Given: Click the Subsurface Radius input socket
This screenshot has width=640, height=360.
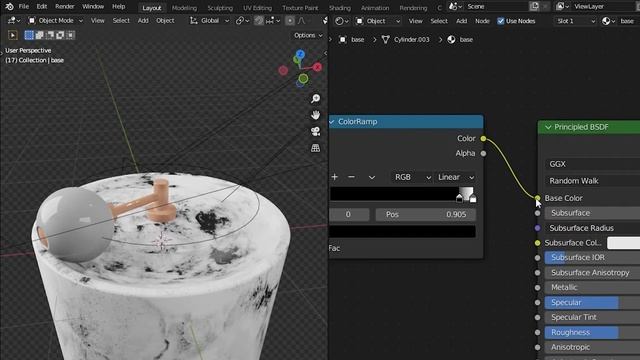Looking at the screenshot, I should coord(538,228).
